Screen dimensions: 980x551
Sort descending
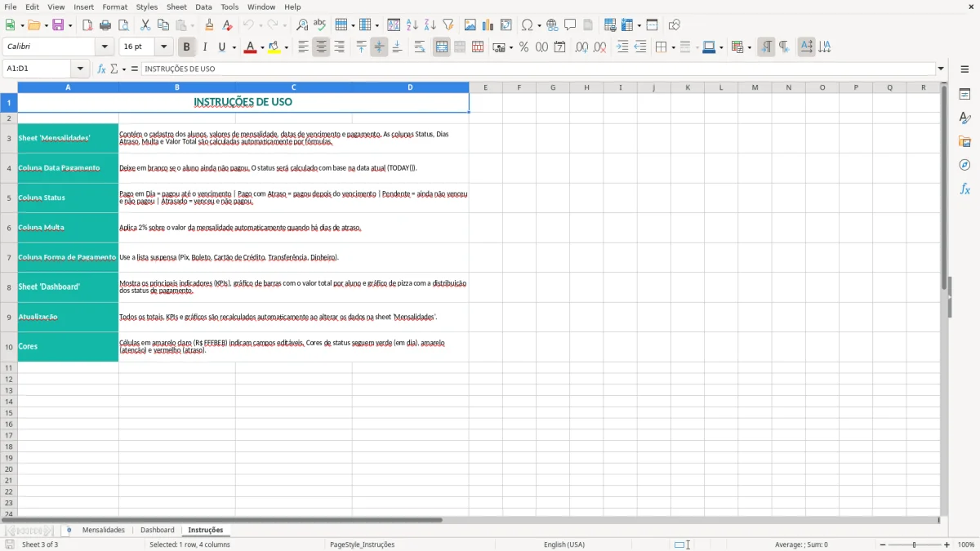[430, 25]
